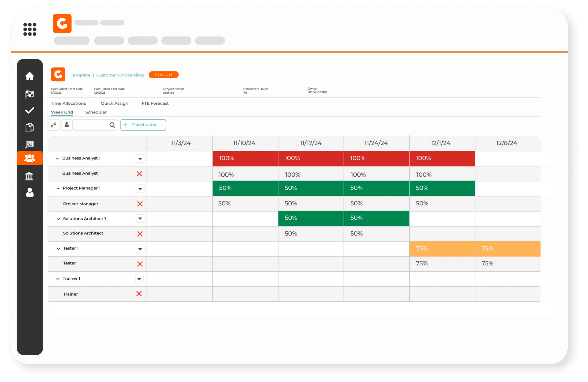Screen dimensions: 588x382
Task: Click Solutions Architect 50% cell under 11/24/24
Action: click(x=376, y=234)
